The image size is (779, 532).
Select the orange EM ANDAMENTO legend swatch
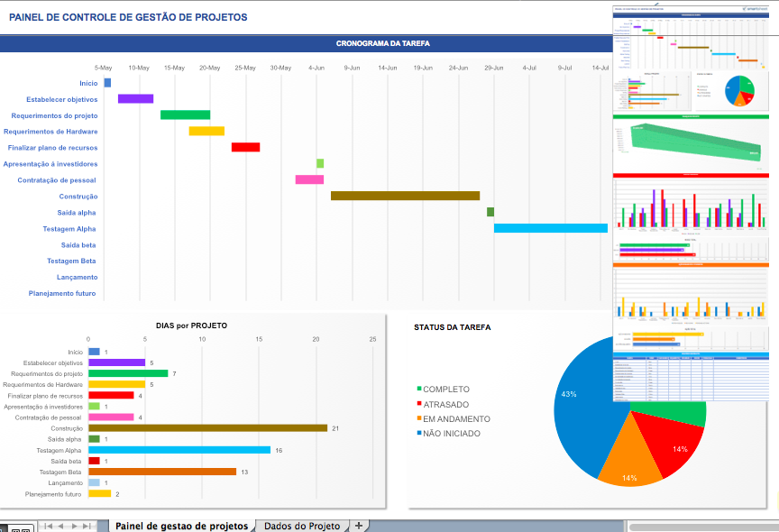[418, 418]
